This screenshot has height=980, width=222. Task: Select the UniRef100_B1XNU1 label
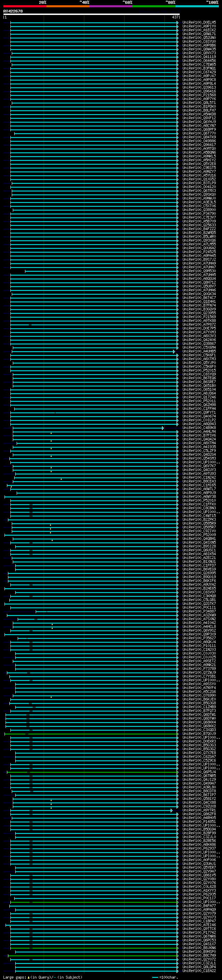pos(199,562)
